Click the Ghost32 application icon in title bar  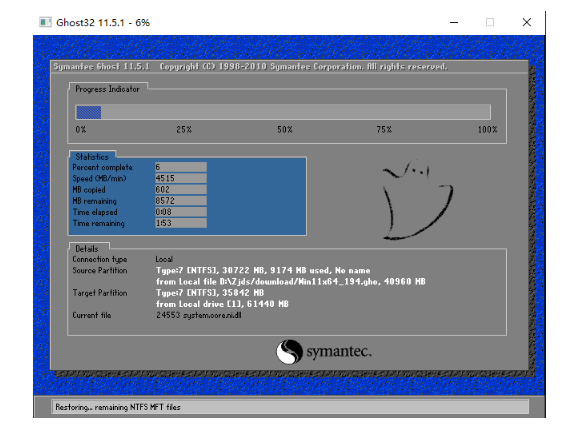point(45,22)
